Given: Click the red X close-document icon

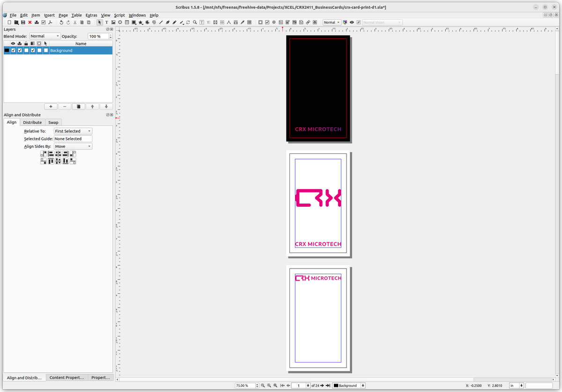Looking at the screenshot, I should [x=30, y=22].
